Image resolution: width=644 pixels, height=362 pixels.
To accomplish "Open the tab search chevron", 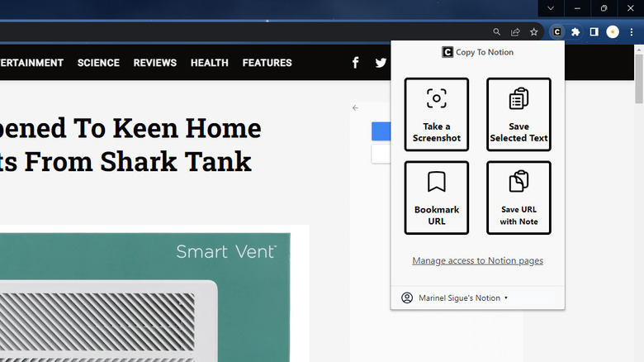I will point(551,8).
